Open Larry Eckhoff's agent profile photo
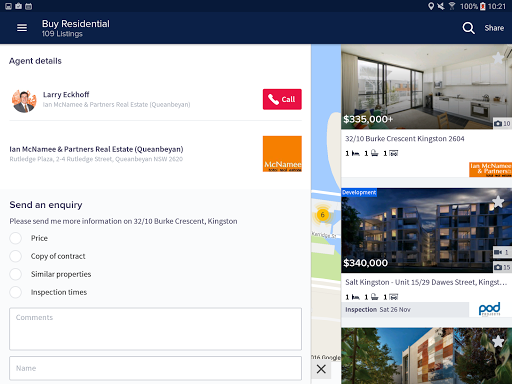 pos(24,101)
